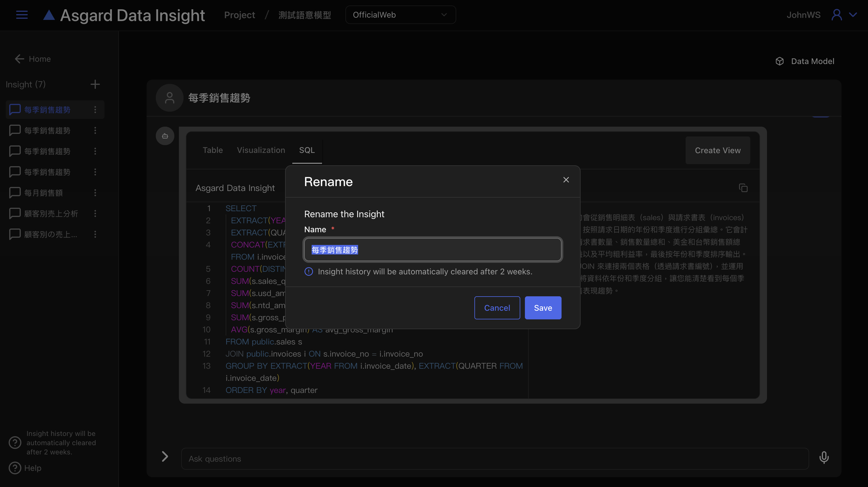Click the Help question mark icon
868x487 pixels.
pos(15,468)
